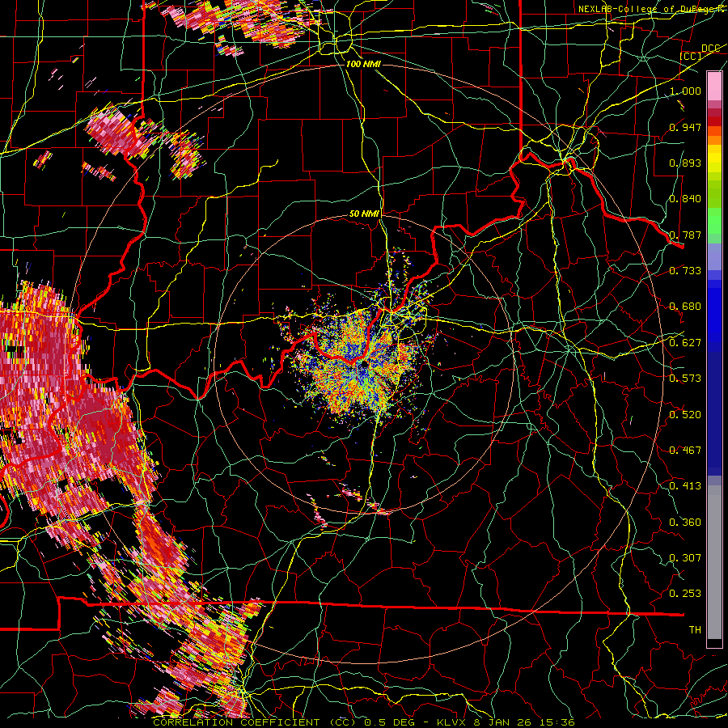Viewport: 728px width, 728px height.
Task: Click the DCC label above the color scale
Action: [711, 49]
